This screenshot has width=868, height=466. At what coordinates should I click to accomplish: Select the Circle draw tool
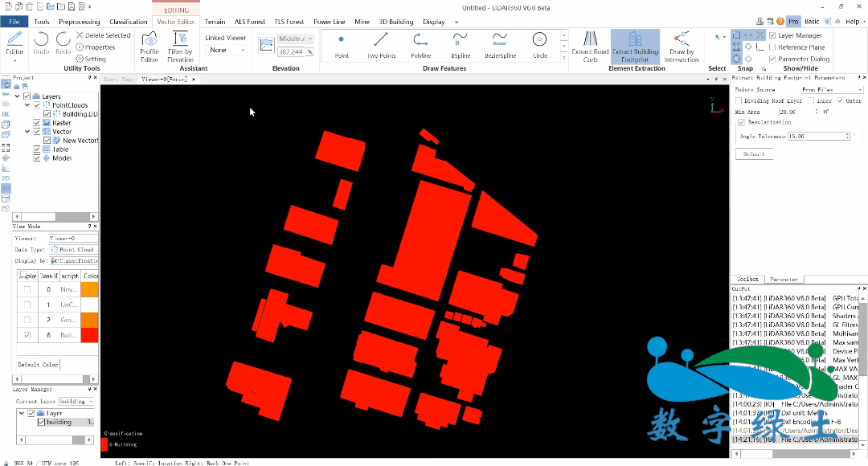540,45
